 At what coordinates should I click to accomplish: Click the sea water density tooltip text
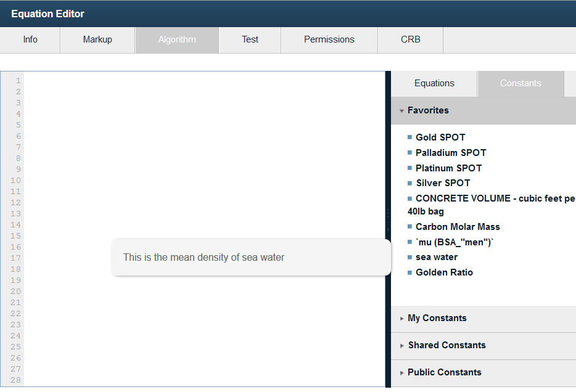(x=203, y=257)
